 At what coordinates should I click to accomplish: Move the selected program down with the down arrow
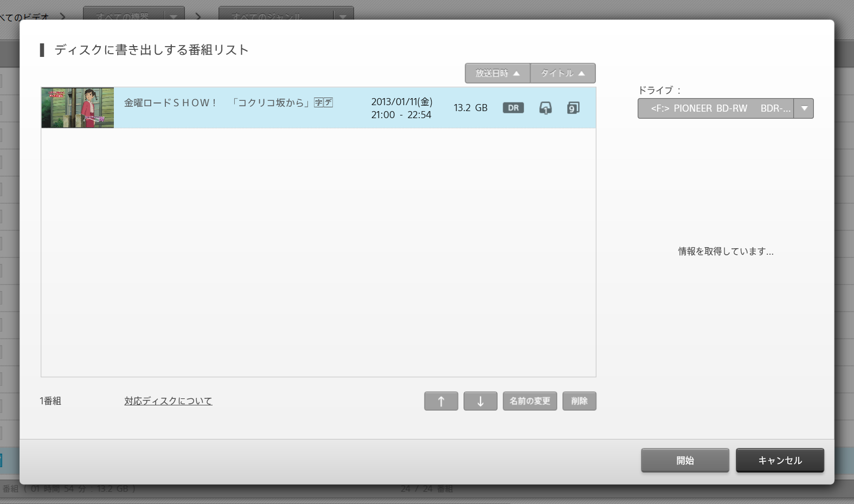(x=480, y=401)
